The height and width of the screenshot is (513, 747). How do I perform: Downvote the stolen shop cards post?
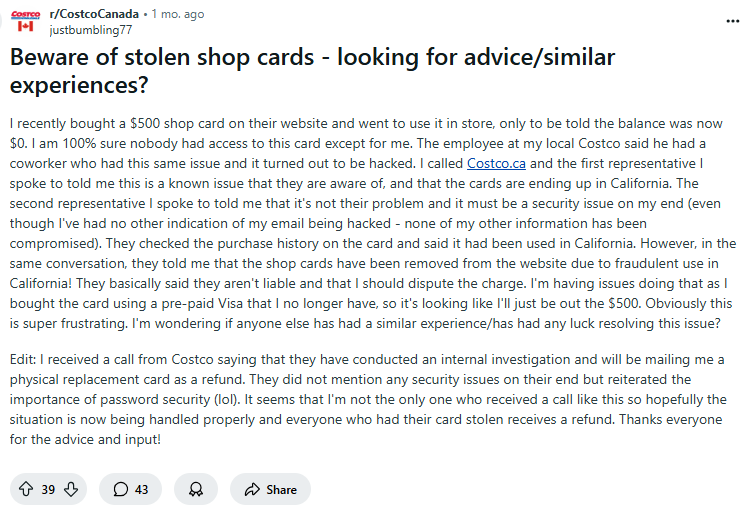click(x=71, y=489)
